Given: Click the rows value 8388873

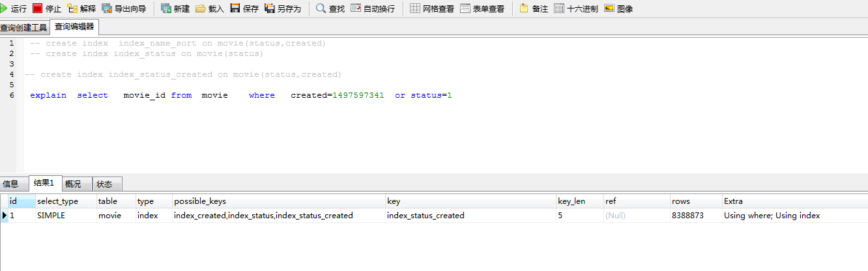Looking at the screenshot, I should click(696, 215).
